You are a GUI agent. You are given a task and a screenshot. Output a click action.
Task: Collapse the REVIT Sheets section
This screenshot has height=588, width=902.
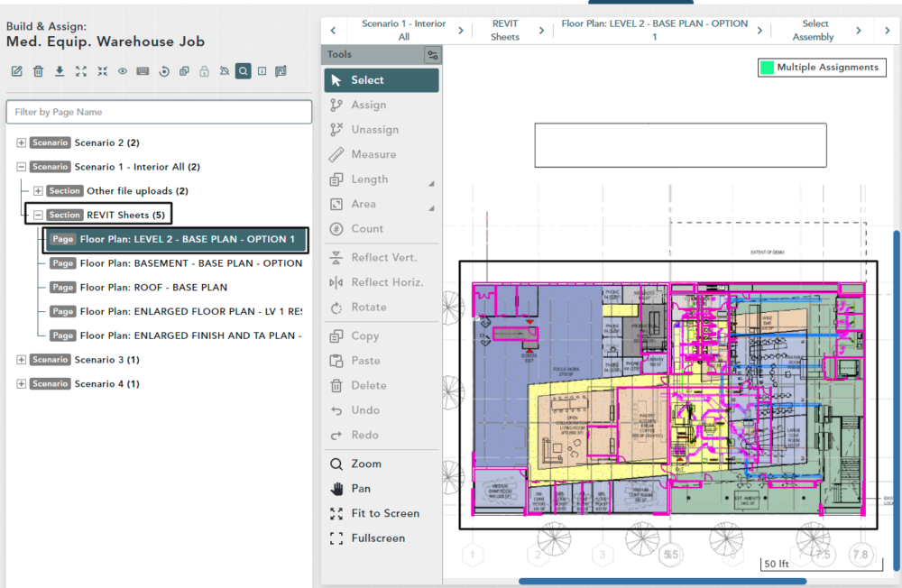point(38,215)
